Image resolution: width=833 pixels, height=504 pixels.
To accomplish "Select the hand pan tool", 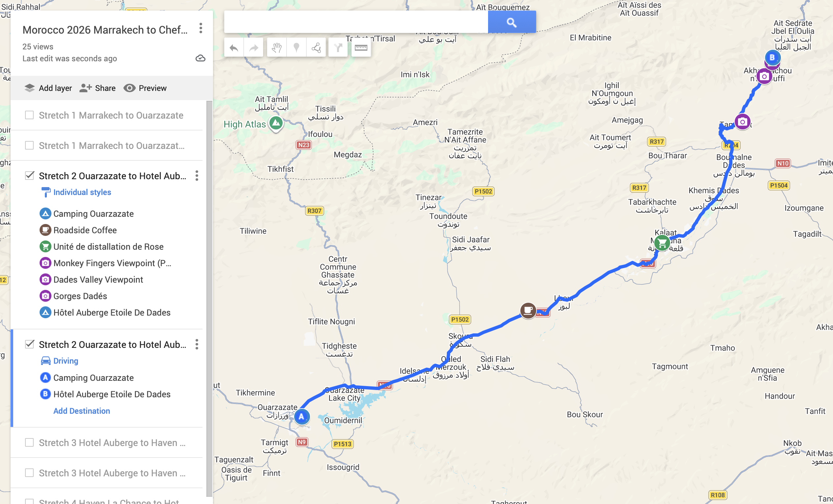I will click(277, 48).
